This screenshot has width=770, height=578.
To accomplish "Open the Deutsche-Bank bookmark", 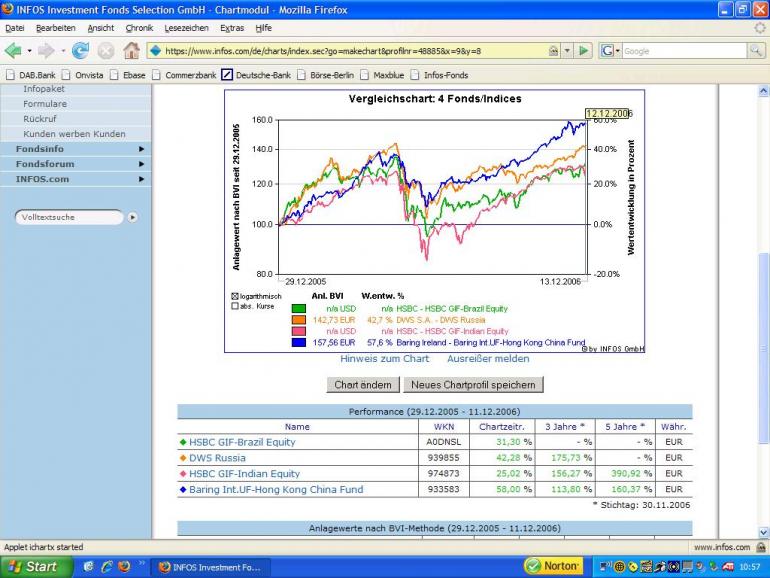I will [x=256, y=75].
